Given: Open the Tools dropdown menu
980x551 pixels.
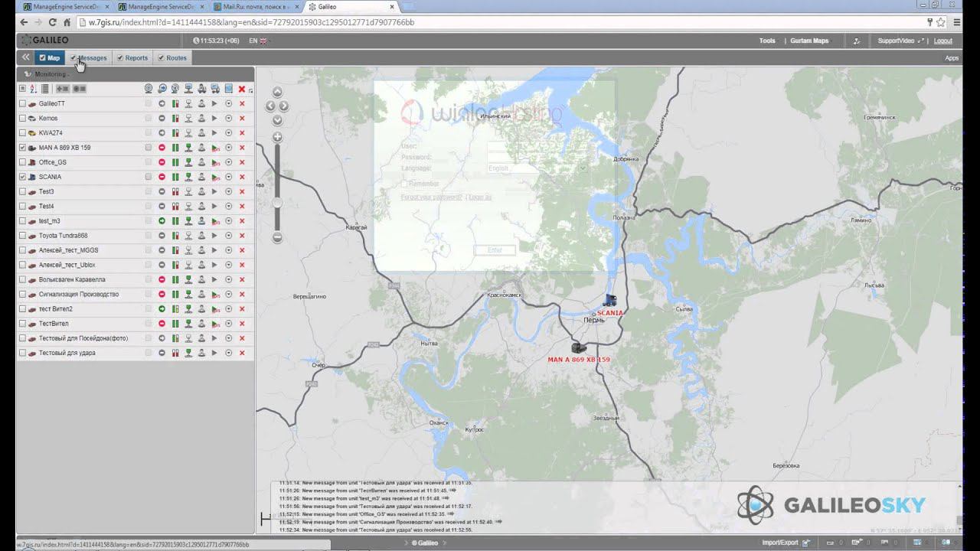Looking at the screenshot, I should pos(767,41).
